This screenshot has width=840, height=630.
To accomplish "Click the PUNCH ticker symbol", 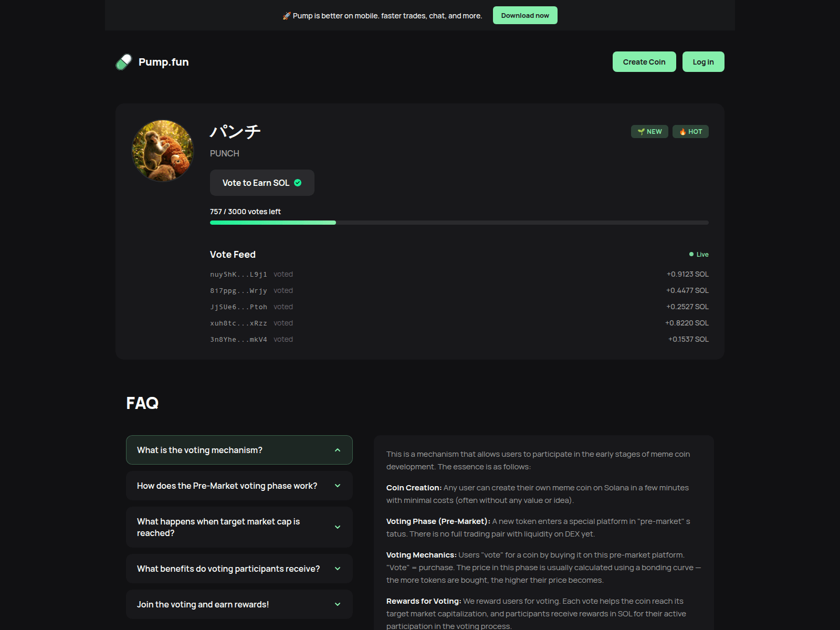I will tap(225, 153).
